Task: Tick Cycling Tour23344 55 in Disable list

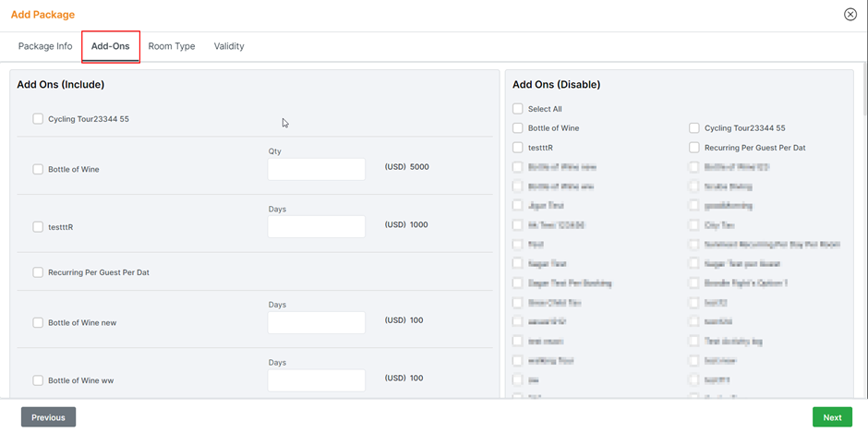Action: 694,128
